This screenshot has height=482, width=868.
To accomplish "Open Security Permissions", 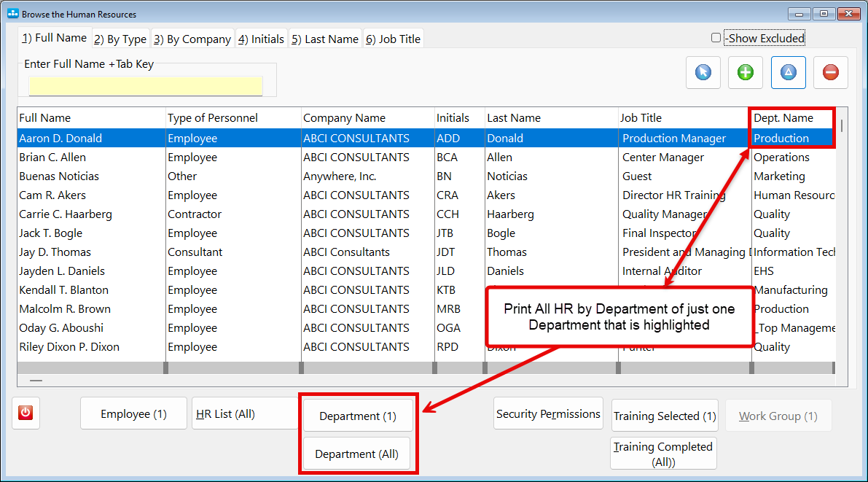I will click(548, 413).
